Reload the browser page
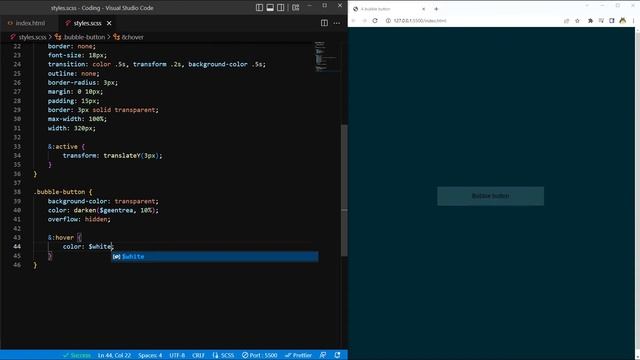 point(375,20)
